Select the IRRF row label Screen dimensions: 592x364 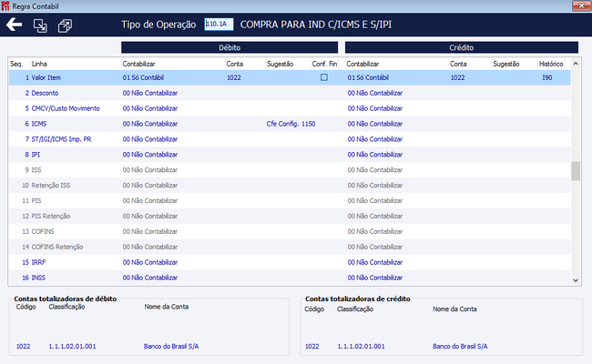(38, 262)
